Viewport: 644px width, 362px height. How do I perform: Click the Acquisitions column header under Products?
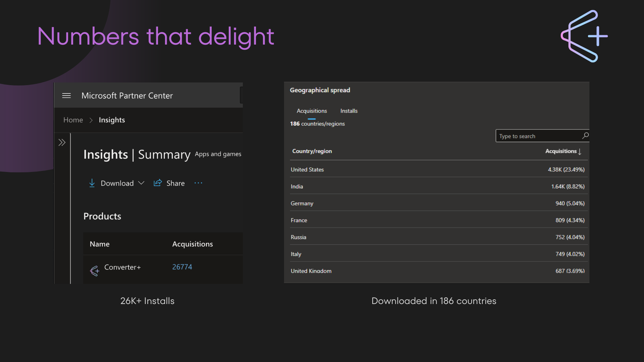pos(193,244)
